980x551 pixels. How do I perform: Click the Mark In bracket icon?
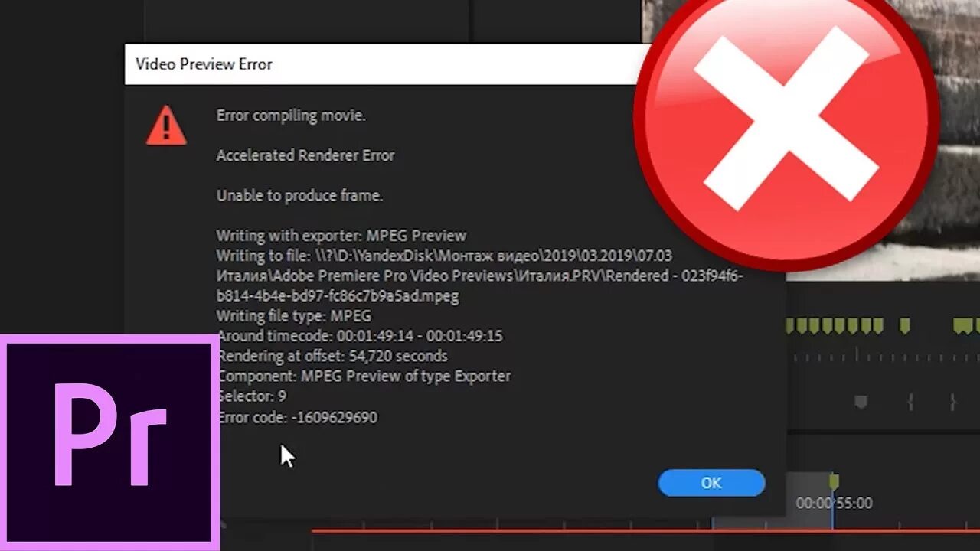911,402
